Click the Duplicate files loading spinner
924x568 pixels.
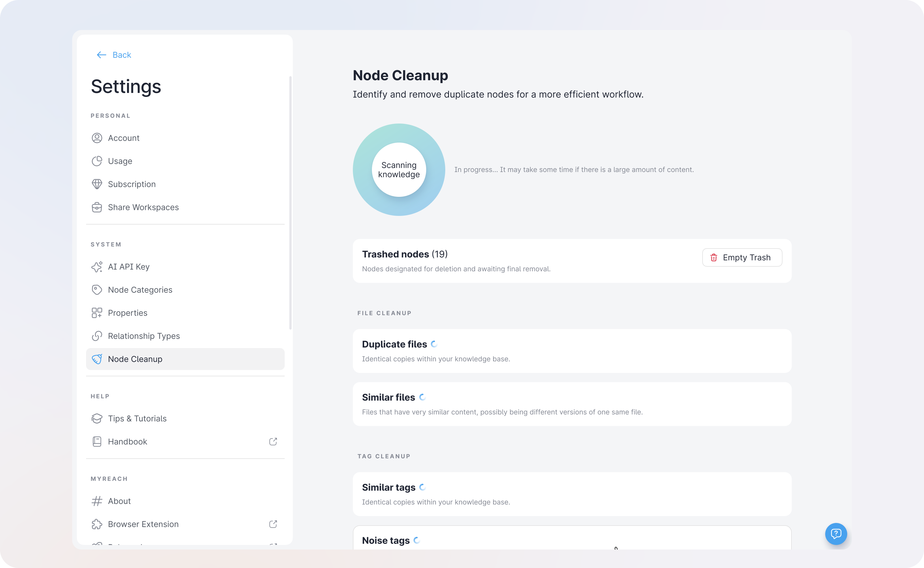434,344
